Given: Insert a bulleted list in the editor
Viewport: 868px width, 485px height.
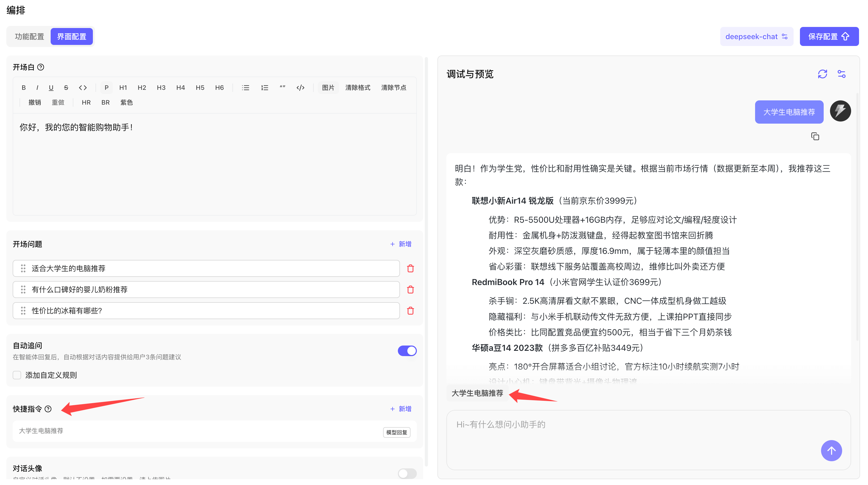Looking at the screenshot, I should [x=245, y=88].
